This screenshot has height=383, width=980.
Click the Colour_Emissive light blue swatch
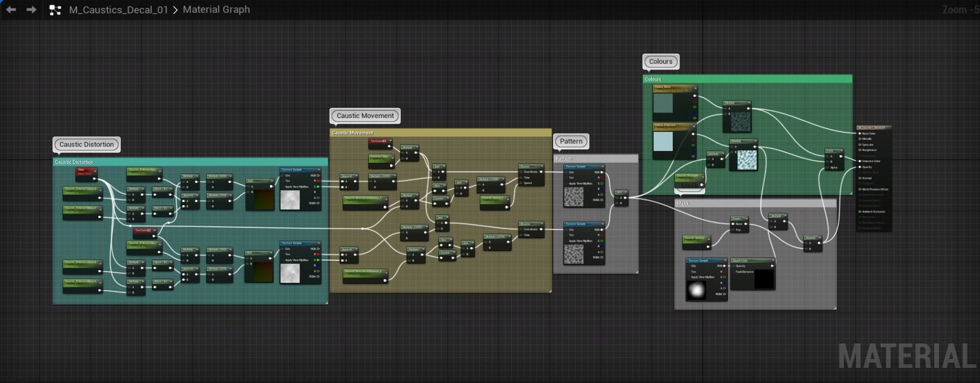[663, 141]
